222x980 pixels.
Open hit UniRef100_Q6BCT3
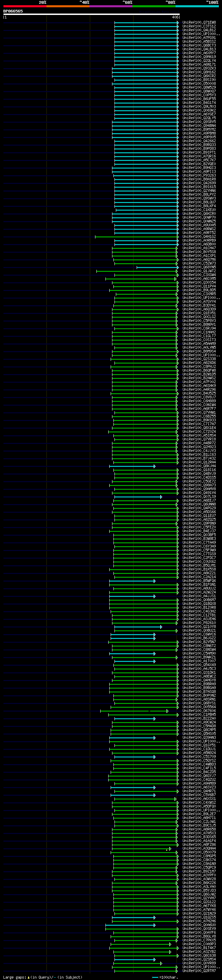pyautogui.click(x=199, y=45)
